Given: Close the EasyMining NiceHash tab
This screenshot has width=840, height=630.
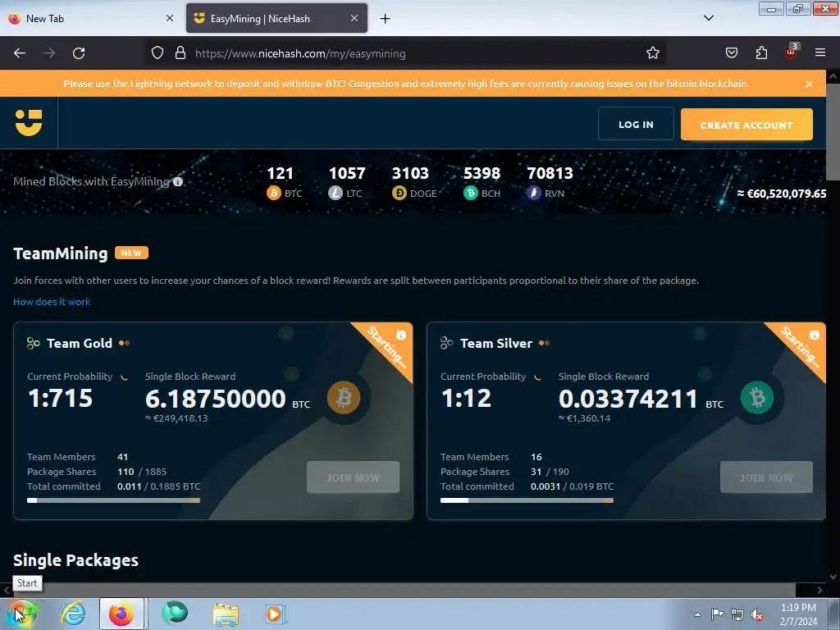Looking at the screenshot, I should pos(354,18).
